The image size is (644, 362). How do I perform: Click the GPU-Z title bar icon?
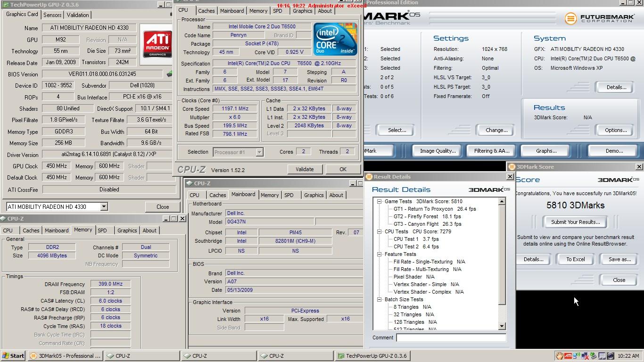(x=6, y=4)
